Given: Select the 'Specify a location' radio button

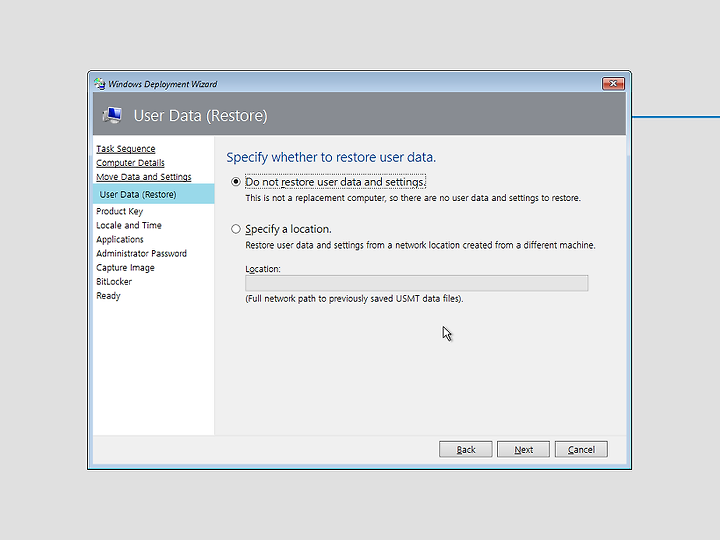Looking at the screenshot, I should [236, 229].
